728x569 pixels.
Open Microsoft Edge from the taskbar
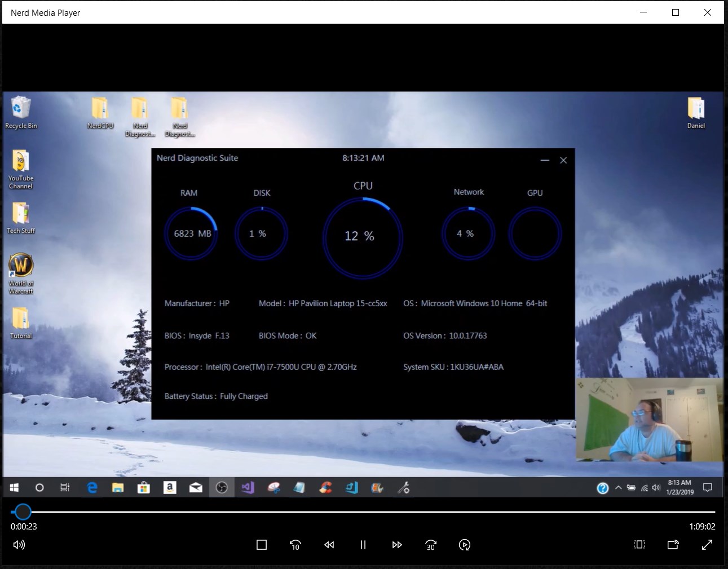point(92,487)
